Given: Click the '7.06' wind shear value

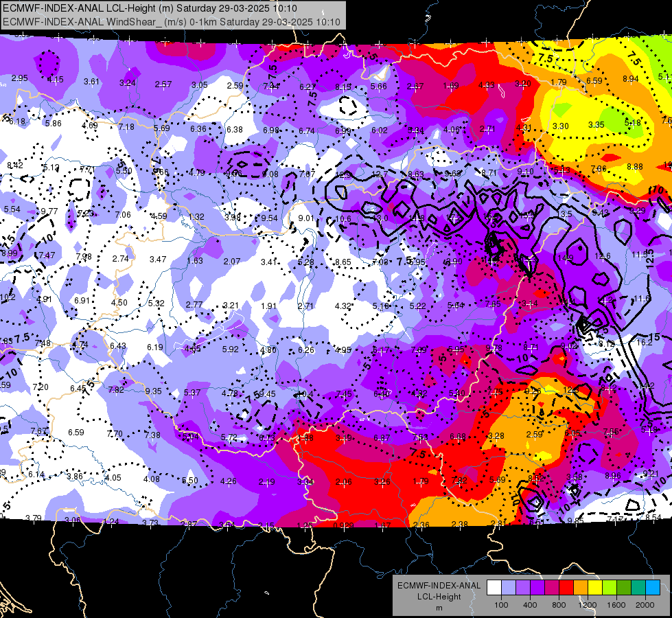Looking at the screenshot, I should coord(123,214).
